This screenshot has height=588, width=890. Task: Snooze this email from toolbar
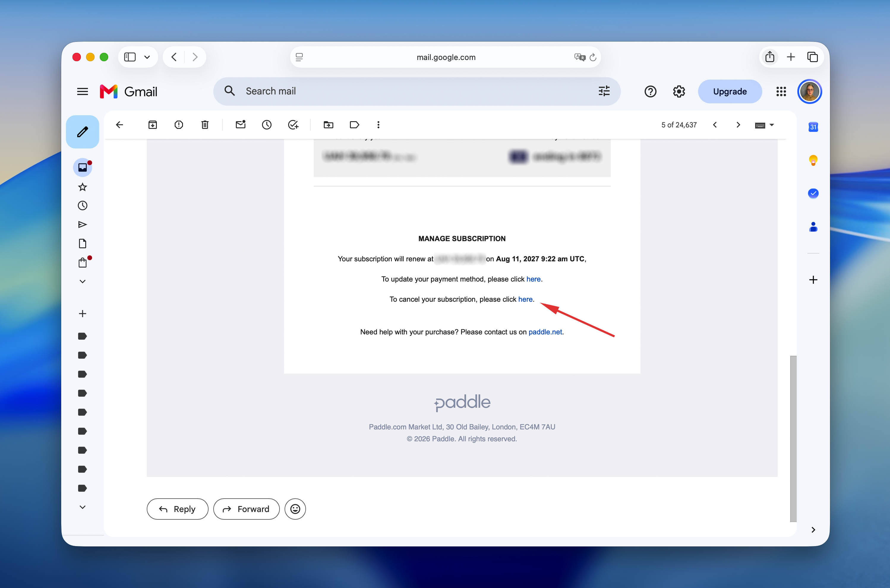point(267,125)
